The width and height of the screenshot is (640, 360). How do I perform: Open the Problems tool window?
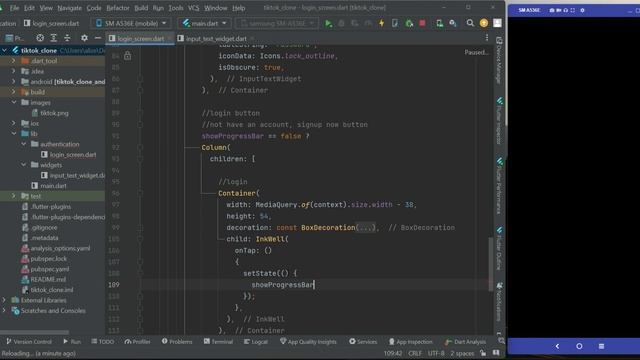[x=177, y=342]
